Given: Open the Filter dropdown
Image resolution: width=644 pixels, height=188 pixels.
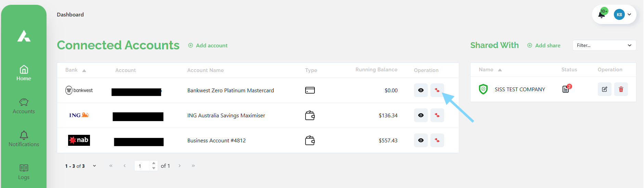Looking at the screenshot, I should [604, 45].
